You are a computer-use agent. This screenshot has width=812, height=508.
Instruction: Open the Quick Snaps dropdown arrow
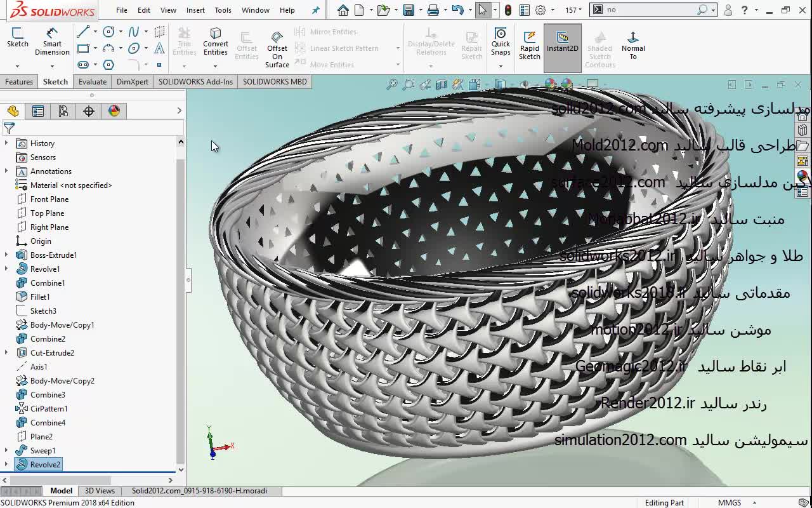(501, 65)
